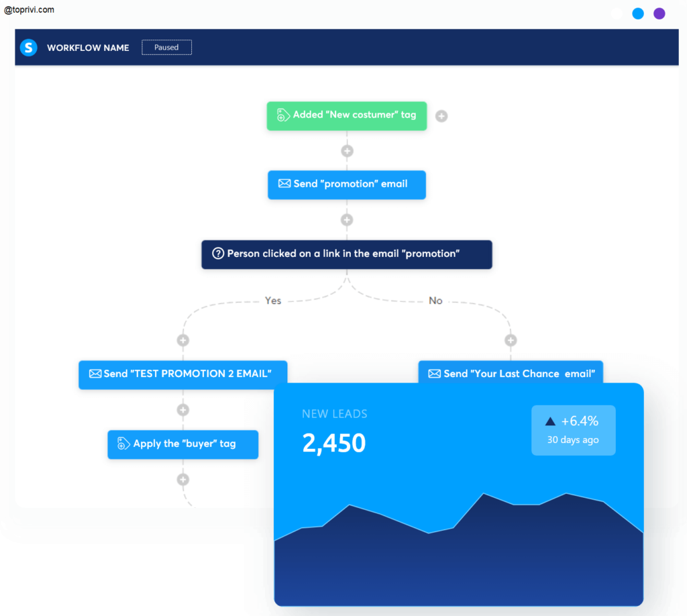
Task: Open Send "Your Last Chance email" step
Action: coord(511,372)
